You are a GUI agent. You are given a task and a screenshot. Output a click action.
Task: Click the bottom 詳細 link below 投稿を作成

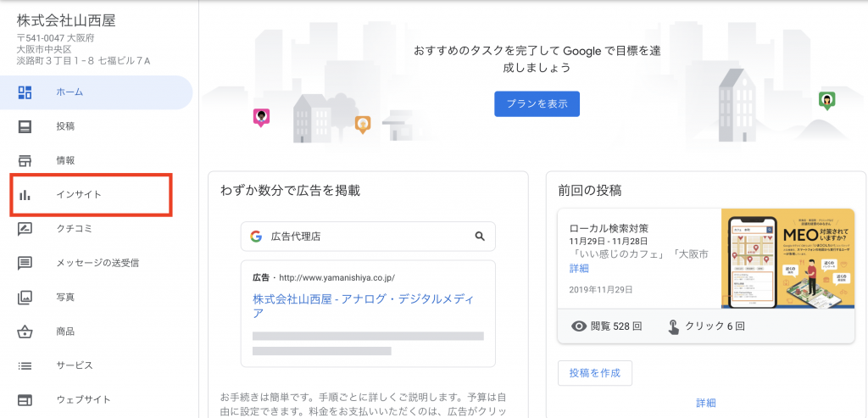706,403
